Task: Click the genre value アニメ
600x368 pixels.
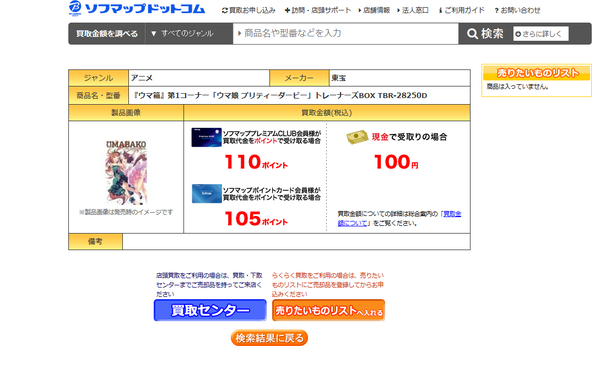Action: tap(142, 78)
